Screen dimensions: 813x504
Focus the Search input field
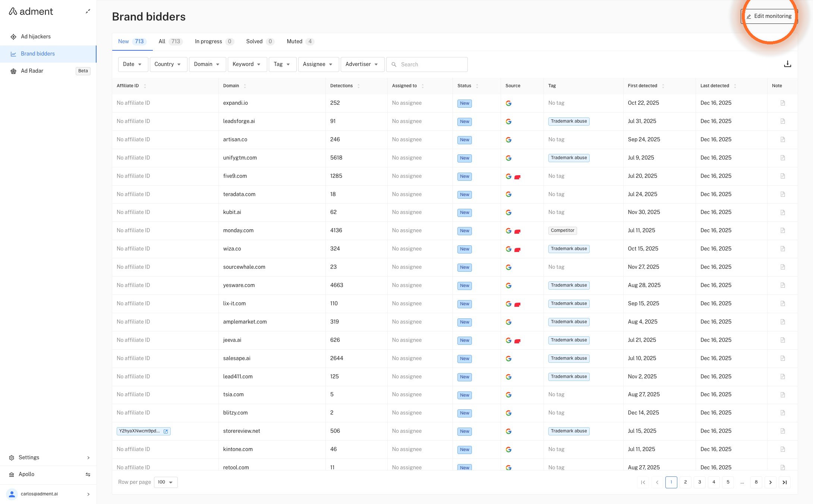427,64
